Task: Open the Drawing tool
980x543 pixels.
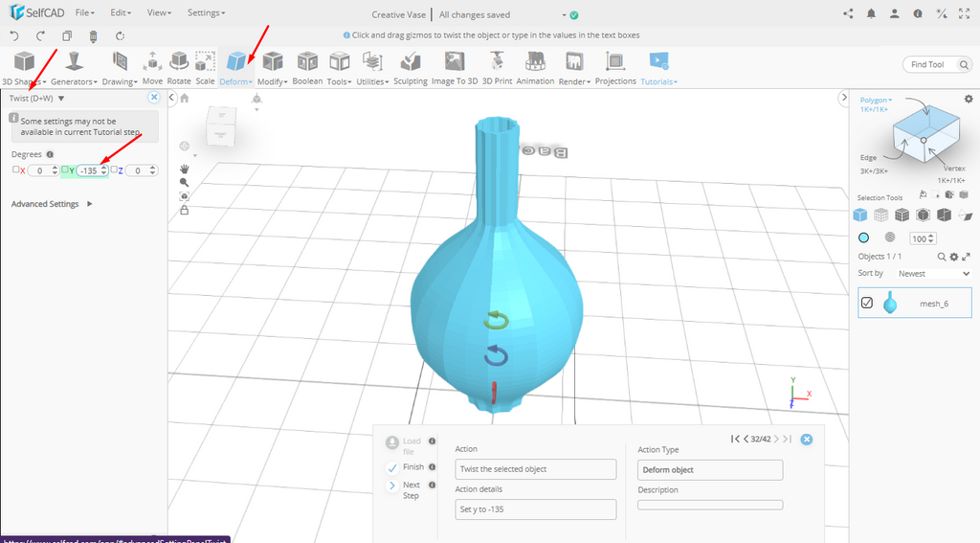Action: coord(120,68)
